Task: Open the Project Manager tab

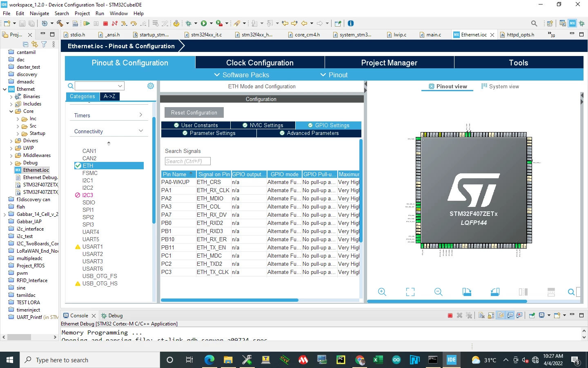Action: click(390, 63)
